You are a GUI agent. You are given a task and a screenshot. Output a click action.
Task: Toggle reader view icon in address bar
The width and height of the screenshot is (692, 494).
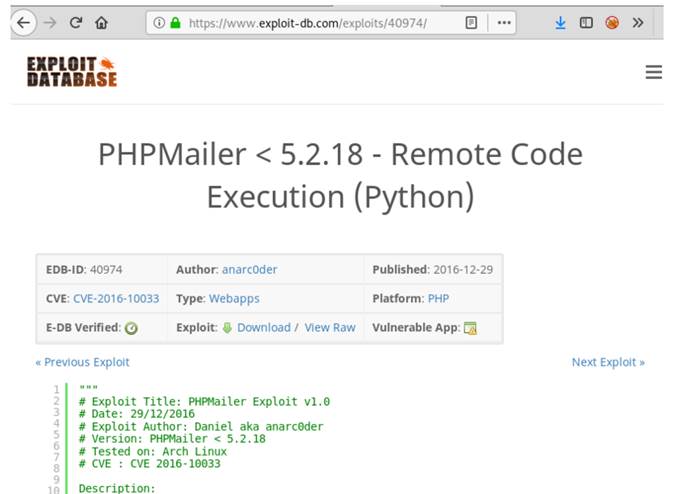click(x=471, y=23)
